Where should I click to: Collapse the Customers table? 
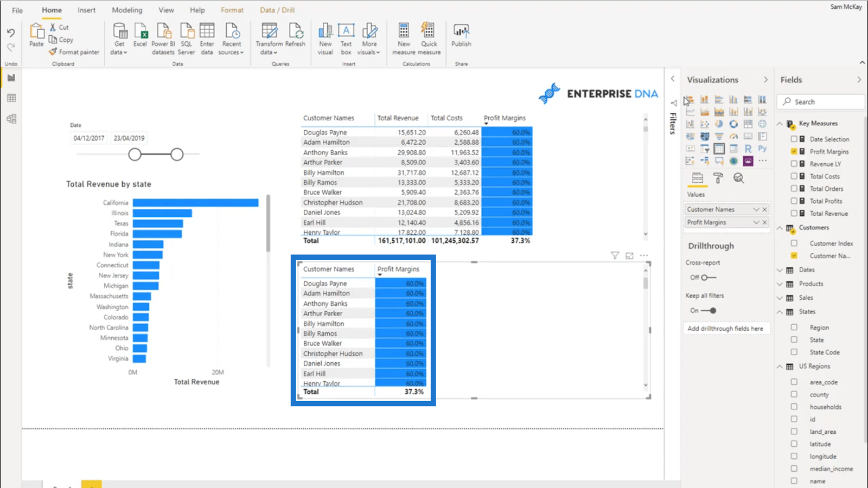[x=780, y=228]
